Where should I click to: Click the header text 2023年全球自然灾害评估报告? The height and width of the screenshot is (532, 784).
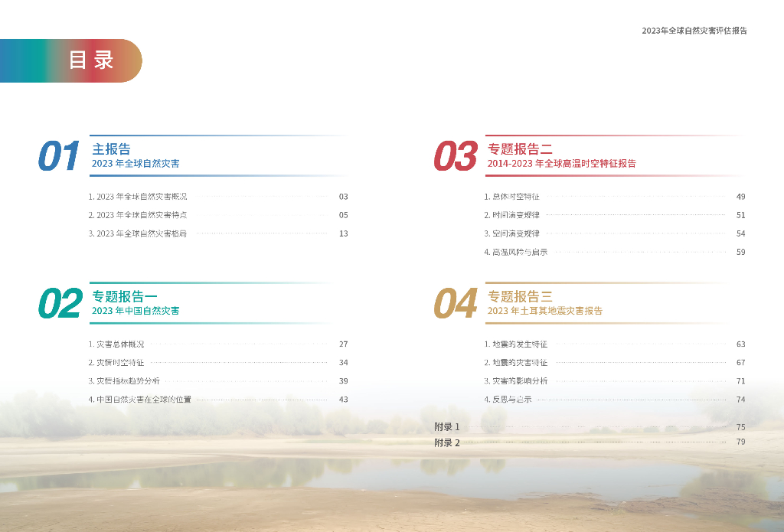[x=694, y=31]
